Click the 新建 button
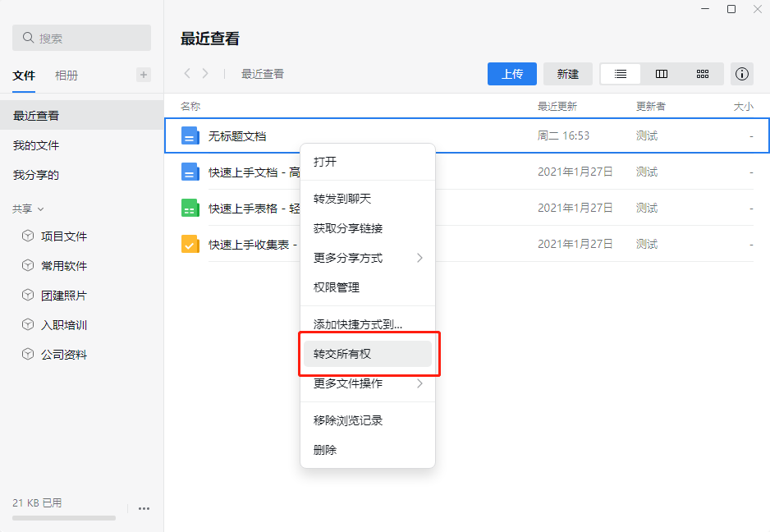 point(568,74)
